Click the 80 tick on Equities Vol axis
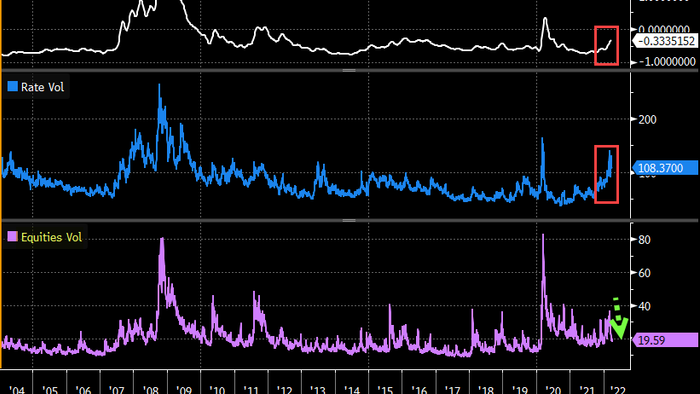 pyautogui.click(x=644, y=240)
